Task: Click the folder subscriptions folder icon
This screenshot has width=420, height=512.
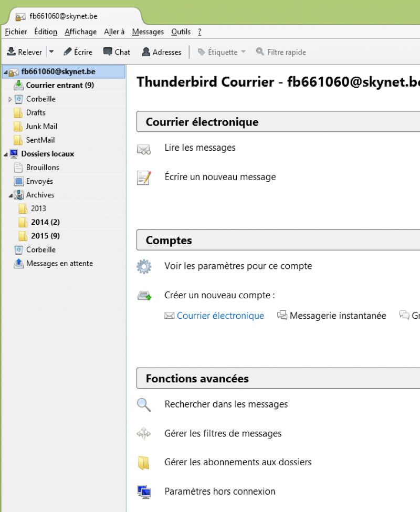Action: click(x=144, y=463)
